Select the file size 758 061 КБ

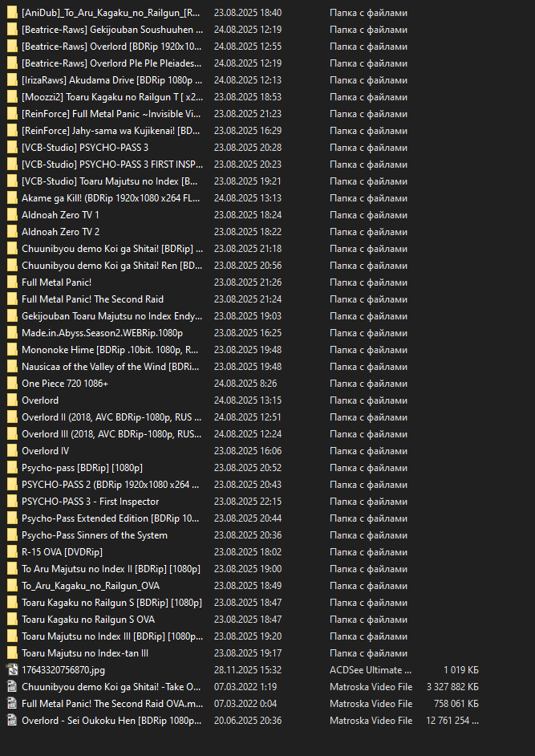(x=456, y=704)
